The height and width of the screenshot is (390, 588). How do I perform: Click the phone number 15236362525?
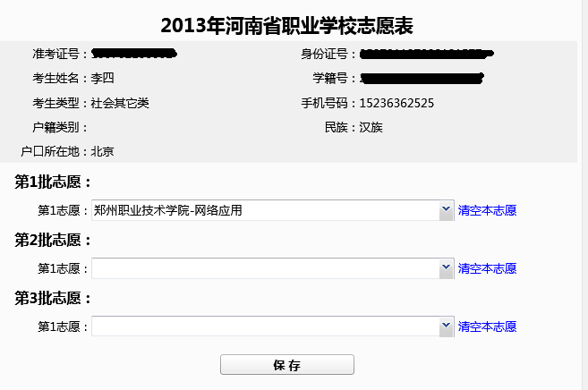click(x=396, y=103)
